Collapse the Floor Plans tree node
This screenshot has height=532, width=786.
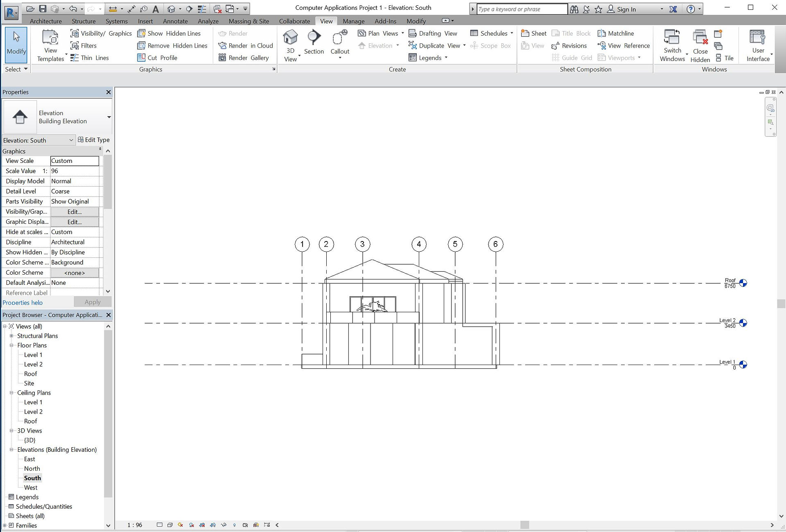11,345
